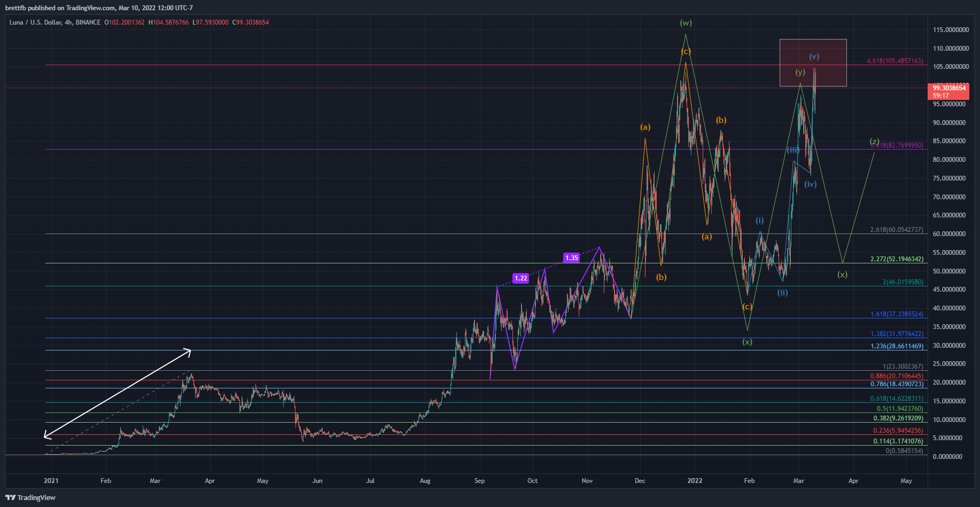Click the purple 1.35 ratio label
The height and width of the screenshot is (507, 980).
[572, 258]
